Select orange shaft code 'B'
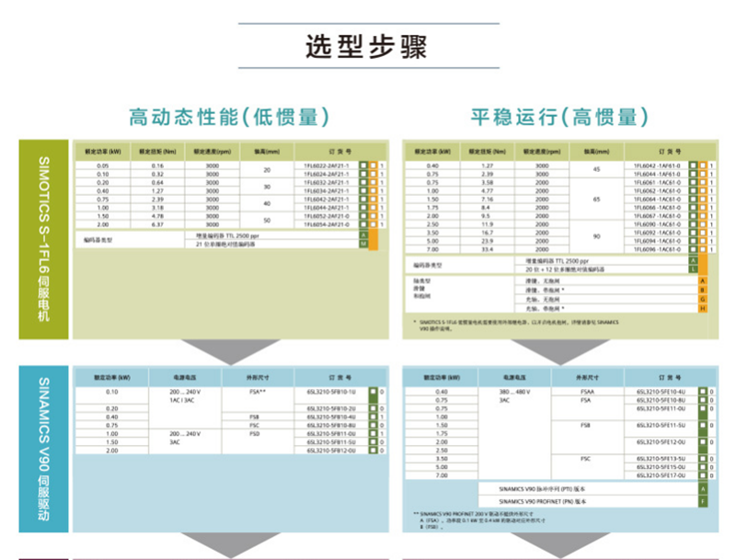Viewport: 736px width, 560px height. (x=703, y=291)
